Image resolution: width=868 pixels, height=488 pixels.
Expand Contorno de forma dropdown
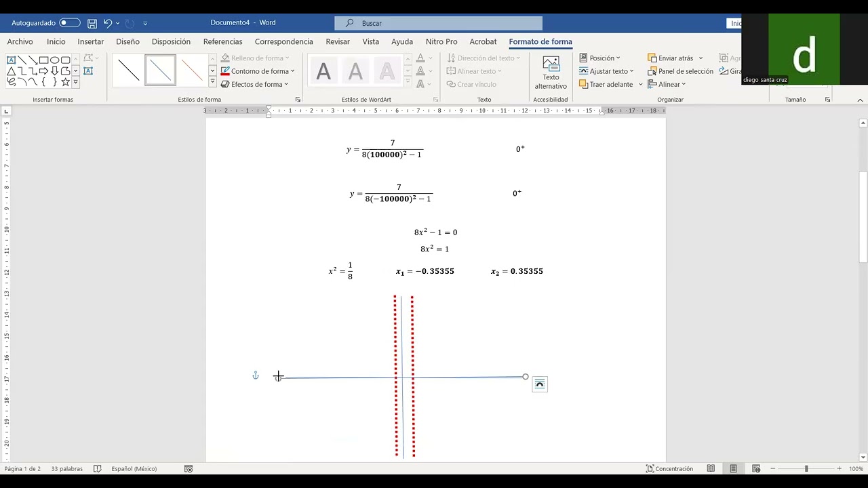coord(293,71)
